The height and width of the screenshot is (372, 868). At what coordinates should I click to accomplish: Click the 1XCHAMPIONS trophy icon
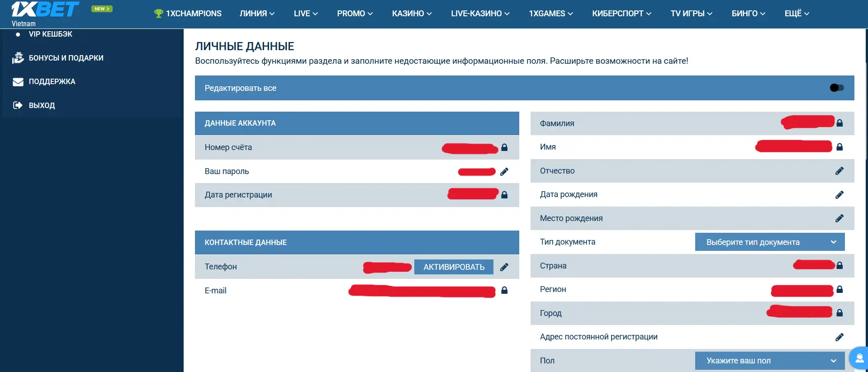point(158,14)
